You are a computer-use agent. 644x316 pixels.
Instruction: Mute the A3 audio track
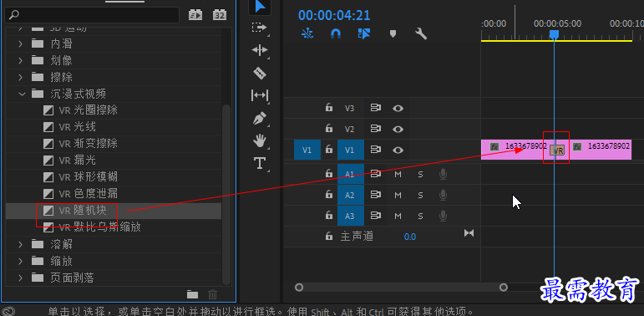[398, 217]
